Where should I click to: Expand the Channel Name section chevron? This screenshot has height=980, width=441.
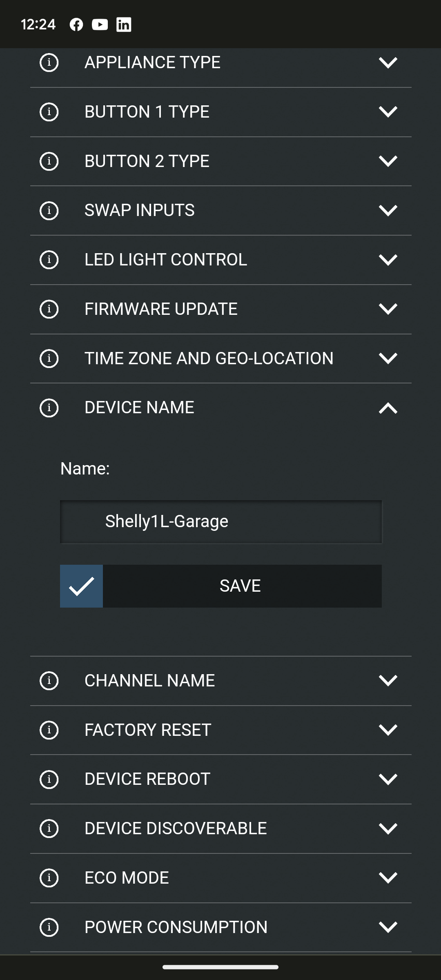388,680
